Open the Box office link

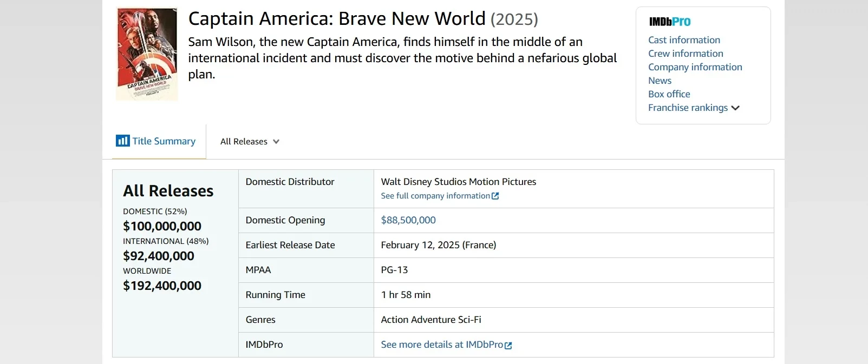pyautogui.click(x=669, y=94)
